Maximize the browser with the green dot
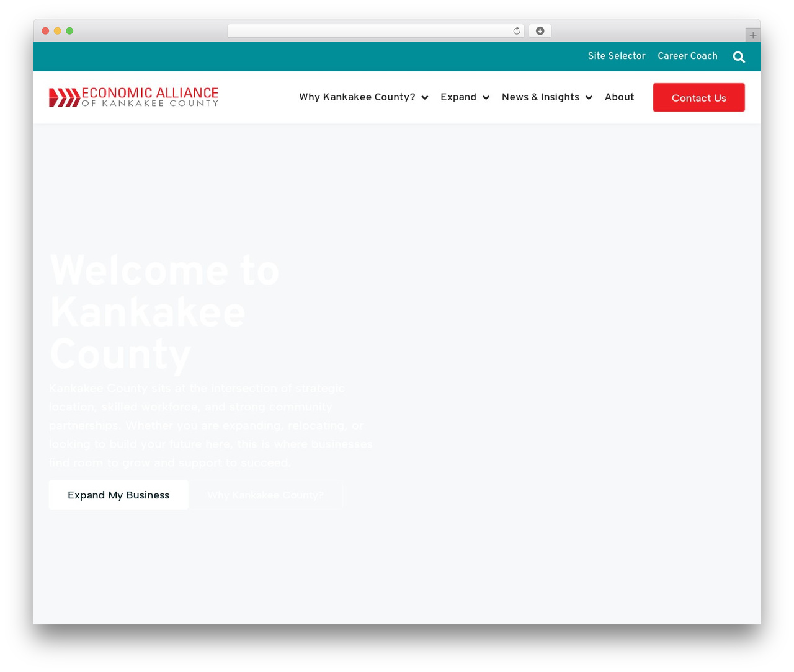 (x=69, y=31)
